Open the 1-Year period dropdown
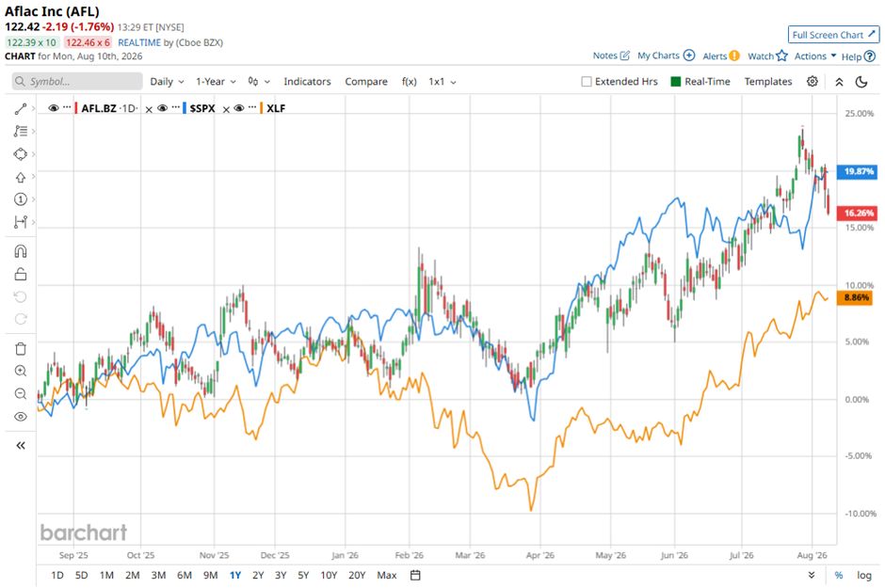 point(216,82)
